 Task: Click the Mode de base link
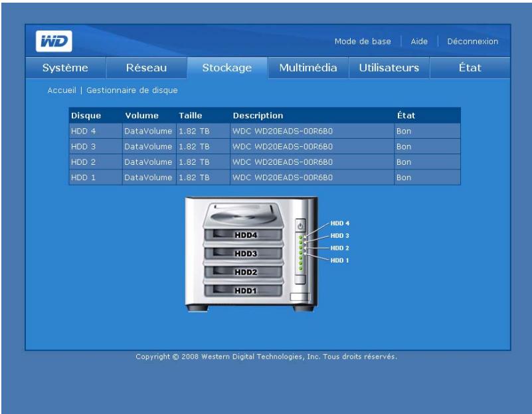pos(363,41)
